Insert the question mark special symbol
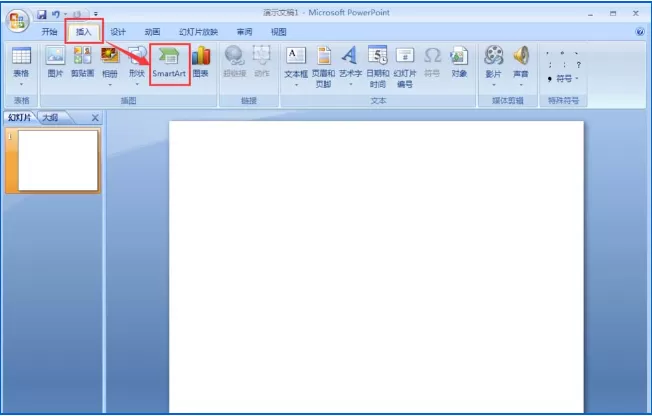Image resolution: width=652 pixels, height=416 pixels. [x=578, y=65]
